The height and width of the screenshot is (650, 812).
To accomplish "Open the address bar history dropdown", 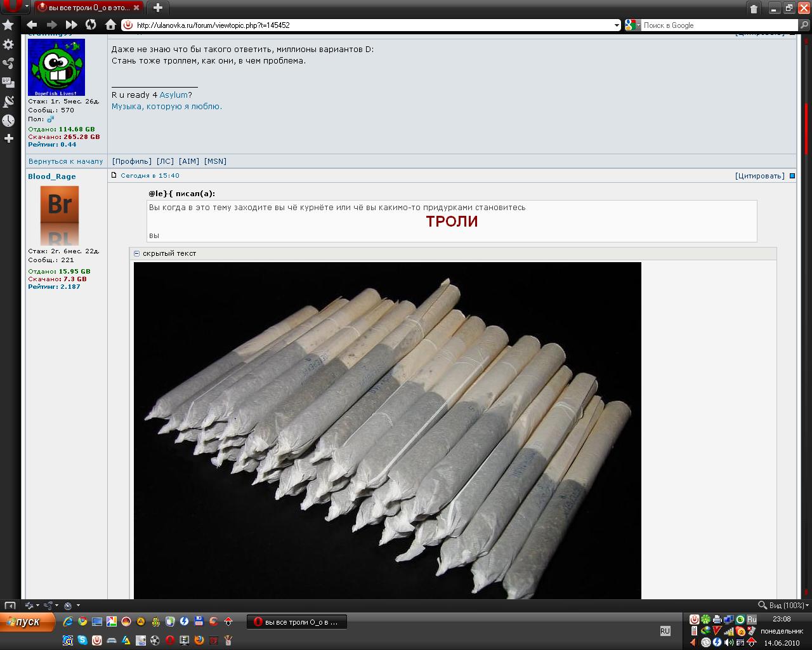I will (617, 25).
